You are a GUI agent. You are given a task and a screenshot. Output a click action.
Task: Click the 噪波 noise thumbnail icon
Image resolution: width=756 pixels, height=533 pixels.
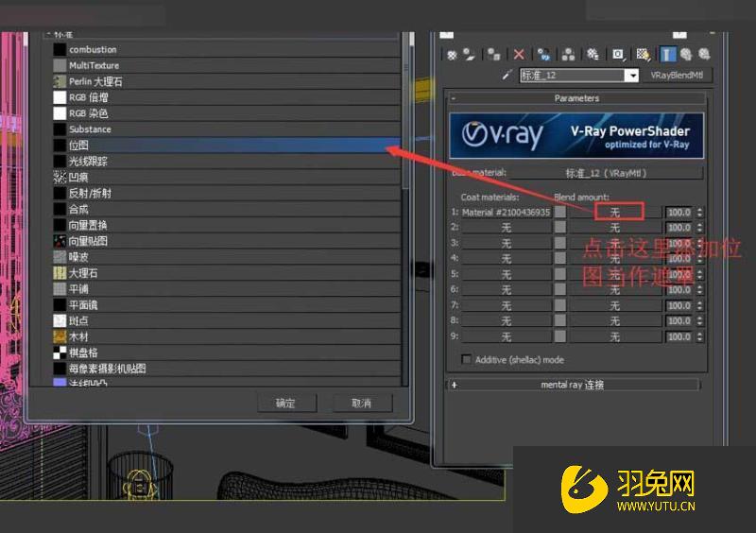[x=60, y=257]
